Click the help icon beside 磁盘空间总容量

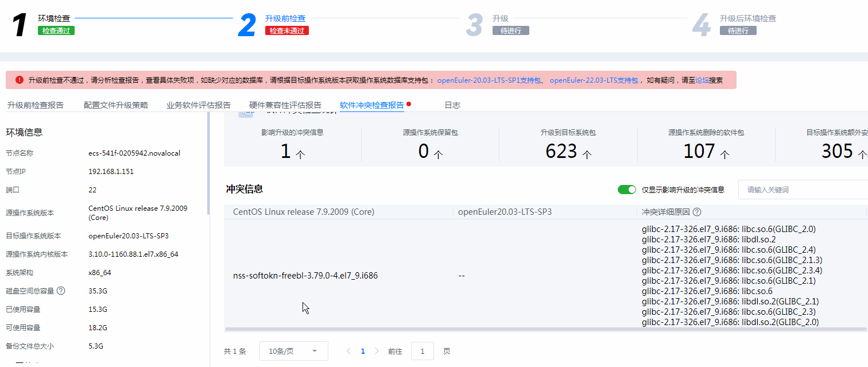[61, 291]
